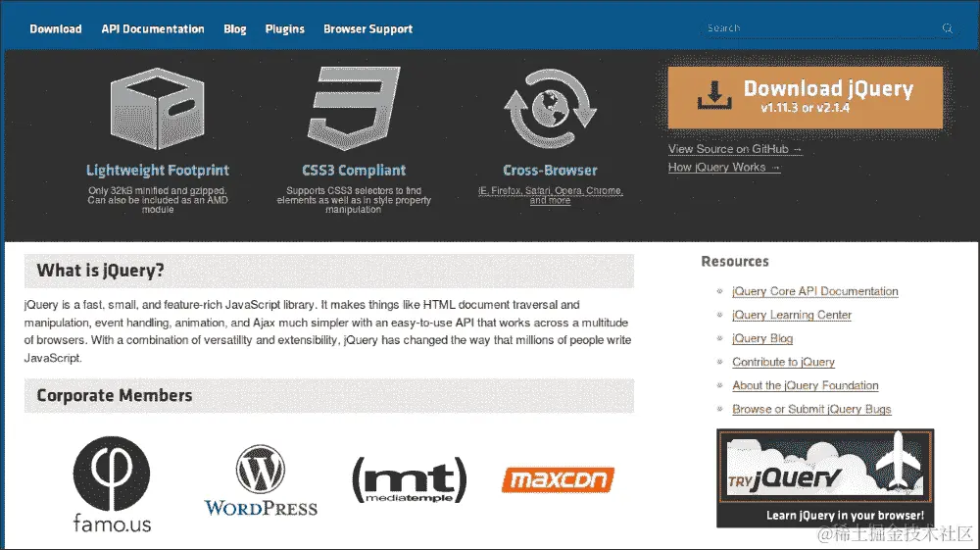Click the CSS3 shield icon

[x=354, y=109]
